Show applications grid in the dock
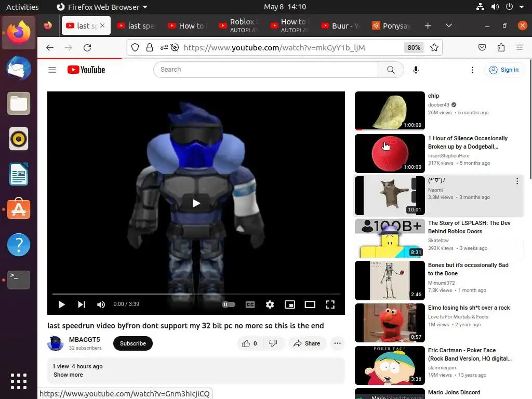Viewport: 532px width, 399px height. 19,381
